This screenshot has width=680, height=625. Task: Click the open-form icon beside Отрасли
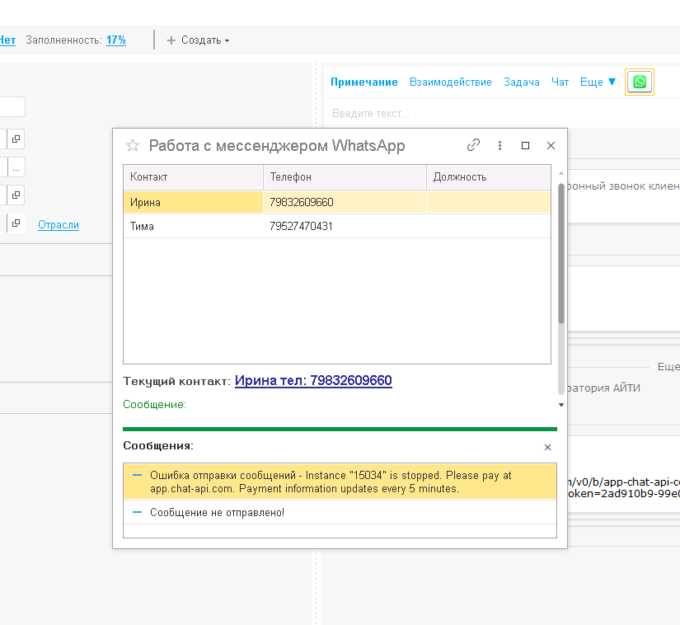[16, 223]
